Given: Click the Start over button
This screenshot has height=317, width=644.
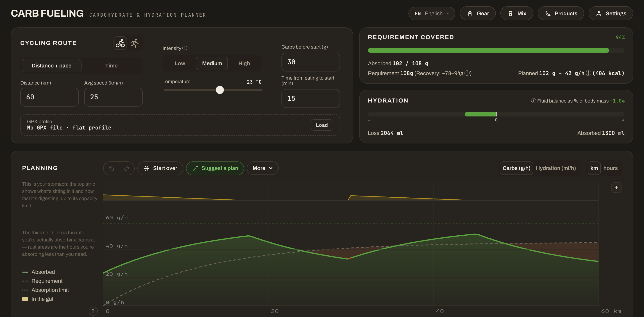Looking at the screenshot, I should (160, 168).
